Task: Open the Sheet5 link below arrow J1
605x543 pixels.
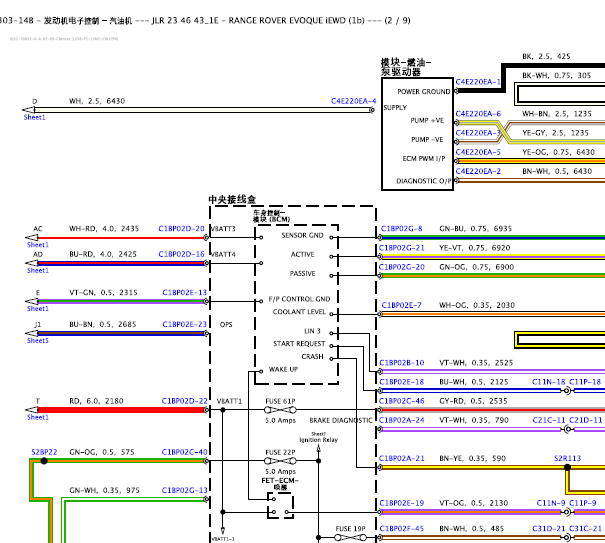Action: (x=38, y=340)
